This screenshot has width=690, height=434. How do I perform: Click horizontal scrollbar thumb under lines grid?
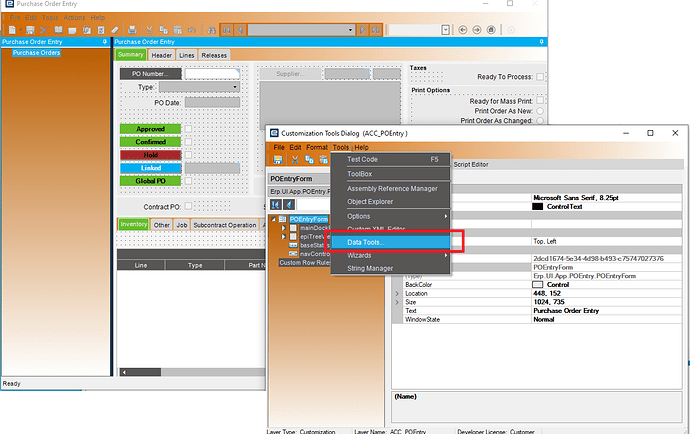click(144, 372)
